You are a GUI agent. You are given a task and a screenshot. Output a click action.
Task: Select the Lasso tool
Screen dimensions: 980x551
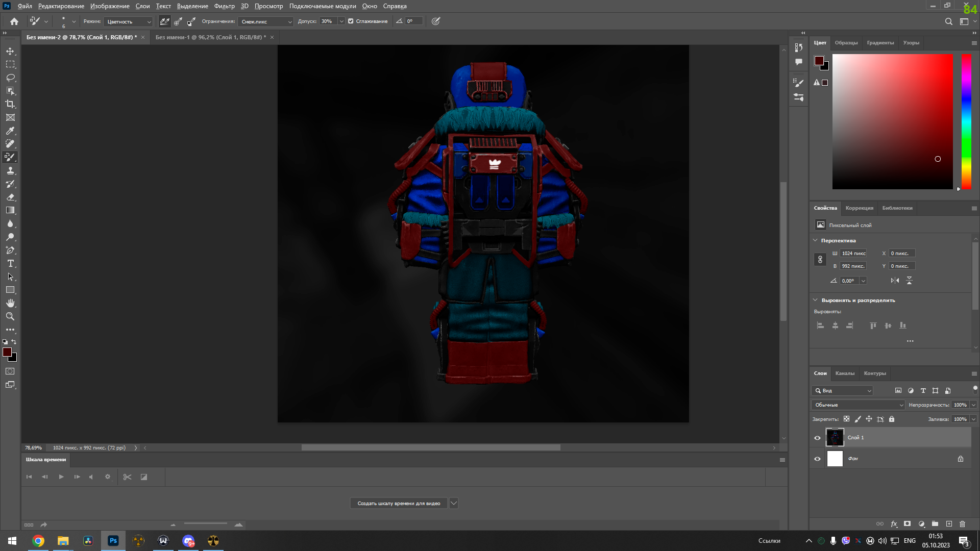(x=10, y=78)
